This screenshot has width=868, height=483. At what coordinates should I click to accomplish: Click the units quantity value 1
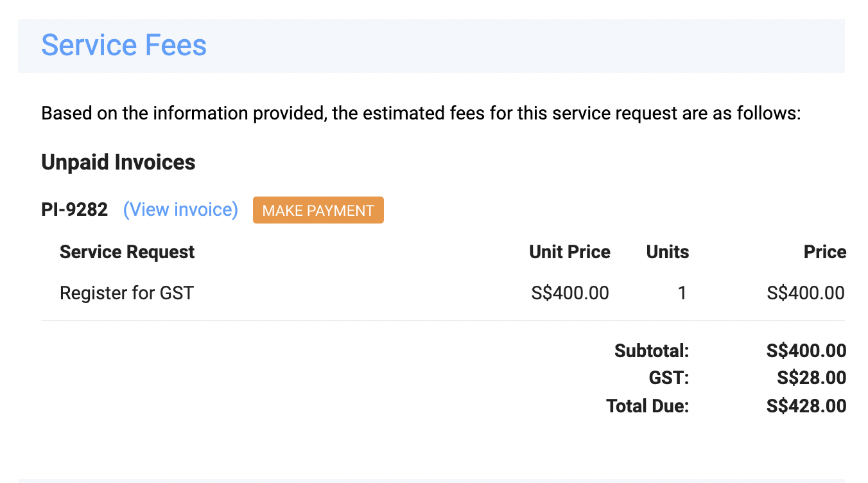682,294
